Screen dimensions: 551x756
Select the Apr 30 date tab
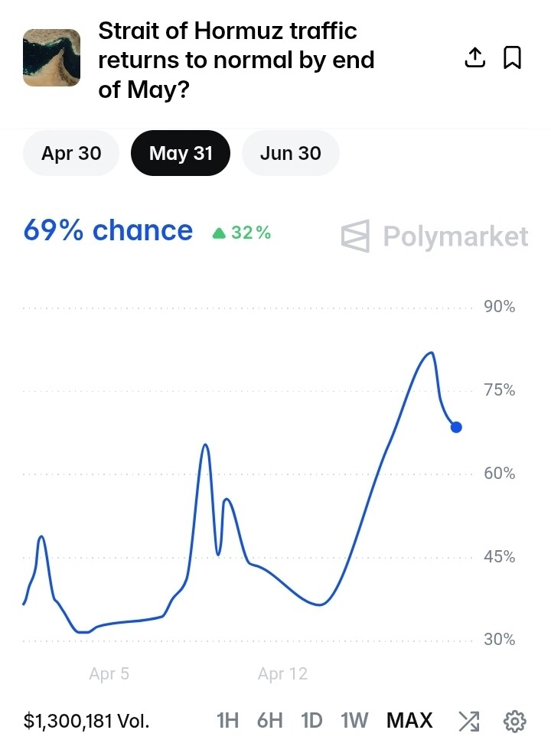pyautogui.click(x=71, y=153)
